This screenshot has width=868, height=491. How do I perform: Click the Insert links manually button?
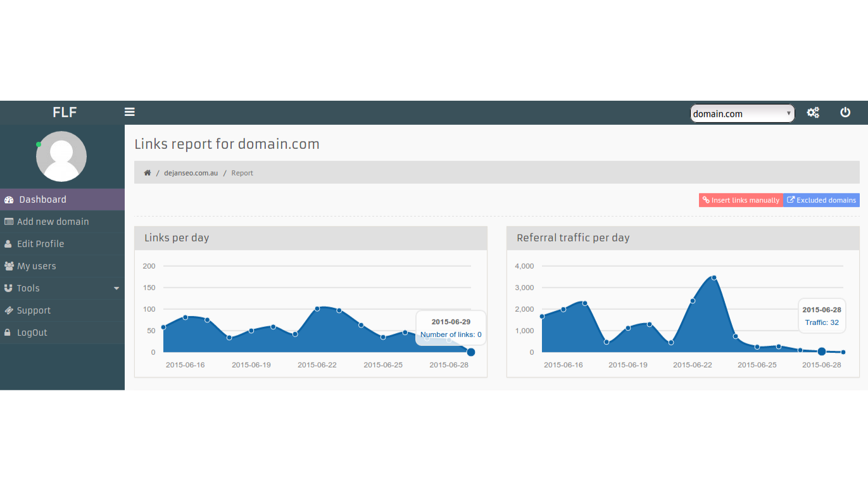[x=741, y=200]
